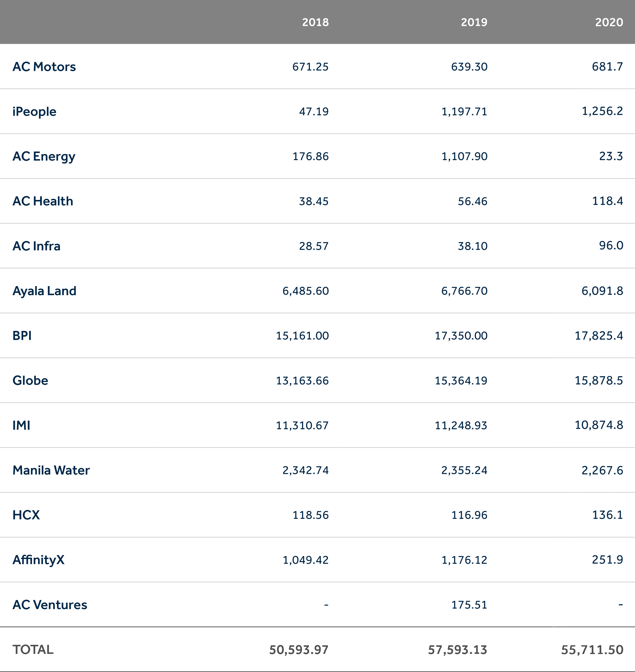This screenshot has height=672, width=635.
Task: Click the iPeople row label
Action: click(x=34, y=112)
